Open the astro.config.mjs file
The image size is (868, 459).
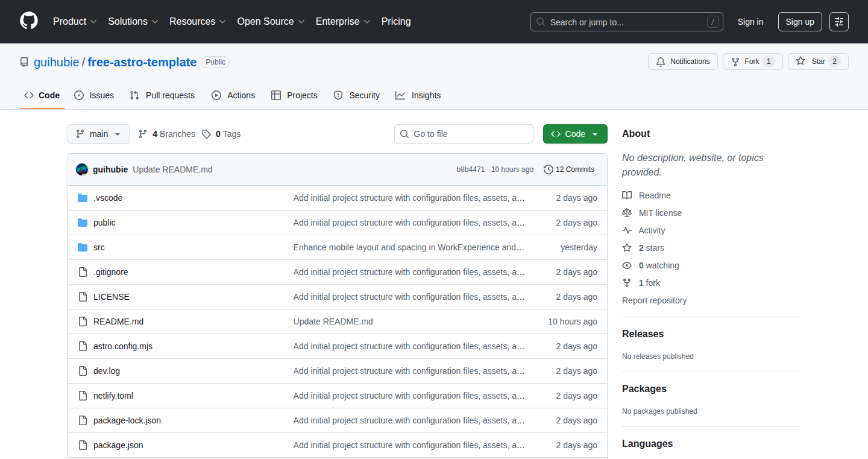[x=123, y=346]
